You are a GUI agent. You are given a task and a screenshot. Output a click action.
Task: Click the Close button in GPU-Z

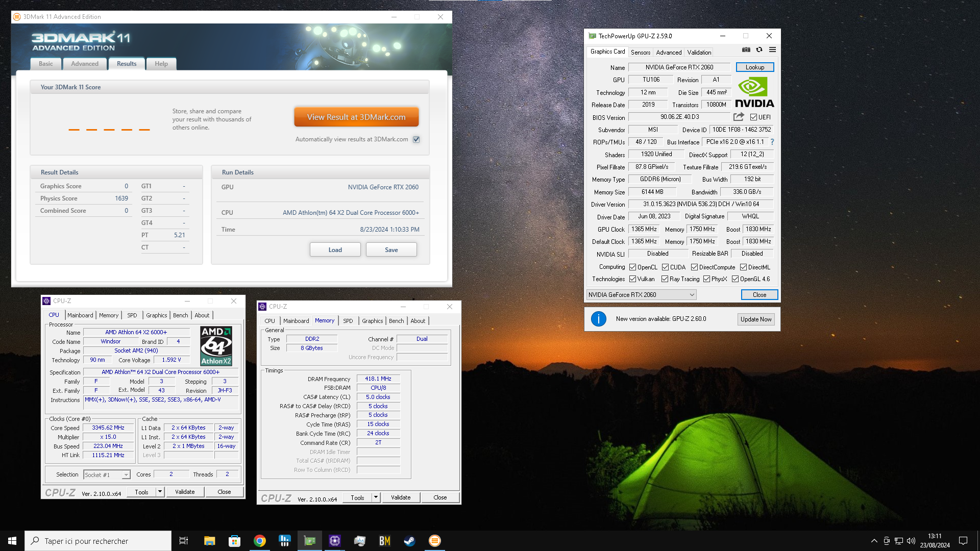pyautogui.click(x=759, y=295)
